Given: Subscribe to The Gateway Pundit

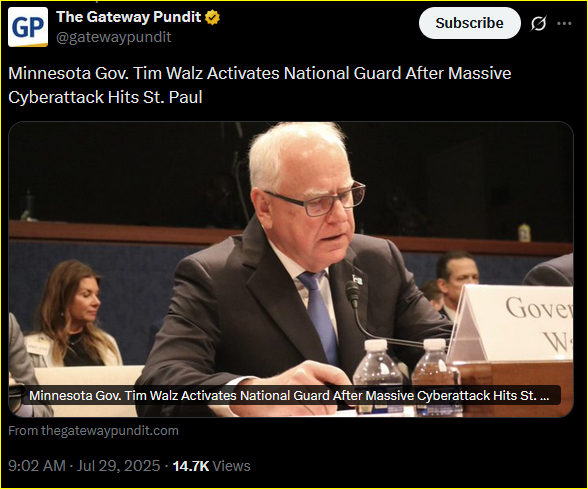Looking at the screenshot, I should click(x=470, y=23).
